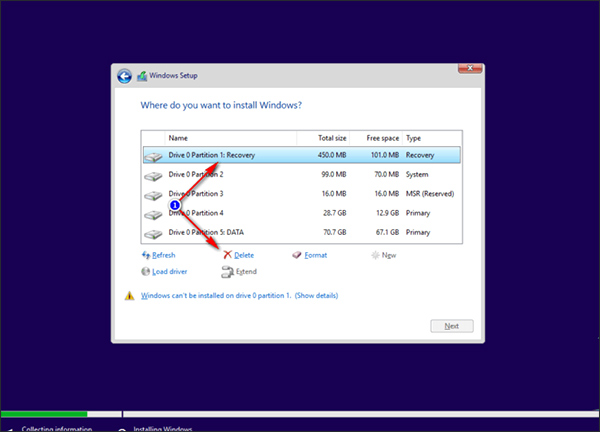The height and width of the screenshot is (432, 600).
Task: Click the 99.0 MB total size cell
Action: point(334,174)
